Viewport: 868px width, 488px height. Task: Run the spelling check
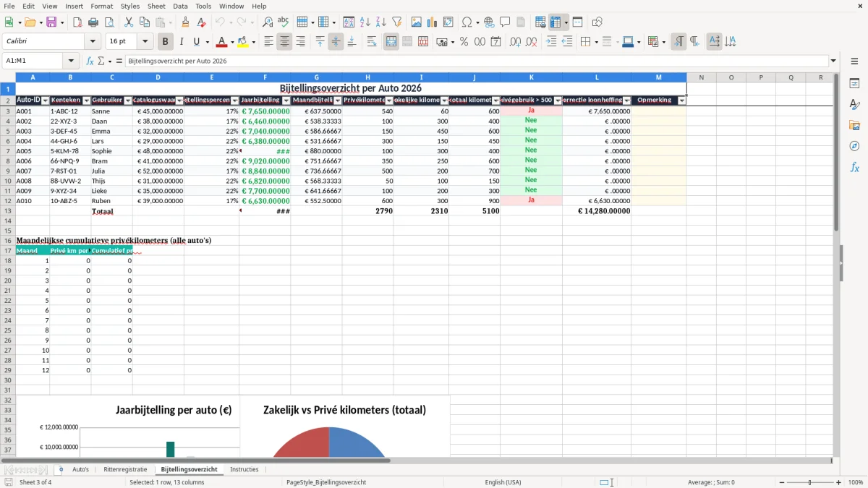click(x=284, y=22)
